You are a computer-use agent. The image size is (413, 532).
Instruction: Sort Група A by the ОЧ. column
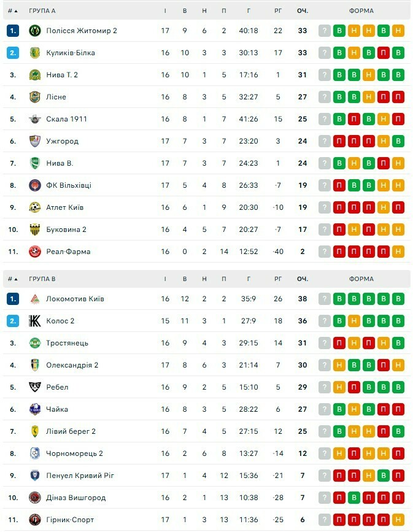(303, 11)
